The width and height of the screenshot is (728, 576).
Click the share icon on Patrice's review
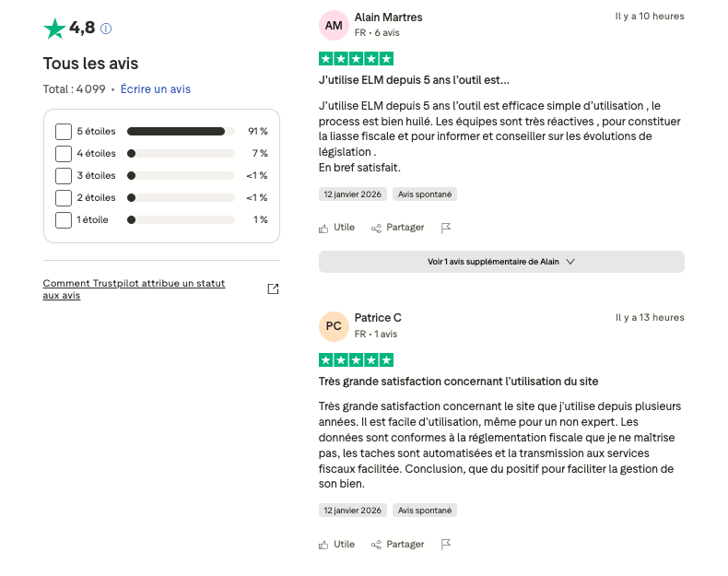[376, 545]
